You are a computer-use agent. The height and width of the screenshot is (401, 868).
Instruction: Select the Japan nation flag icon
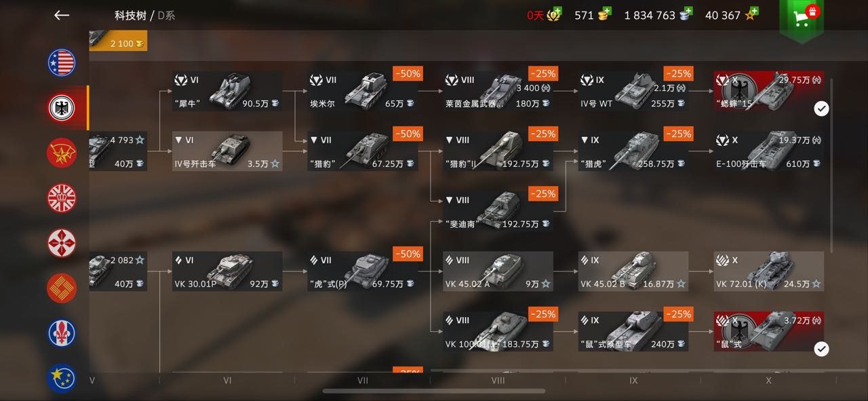point(62,243)
